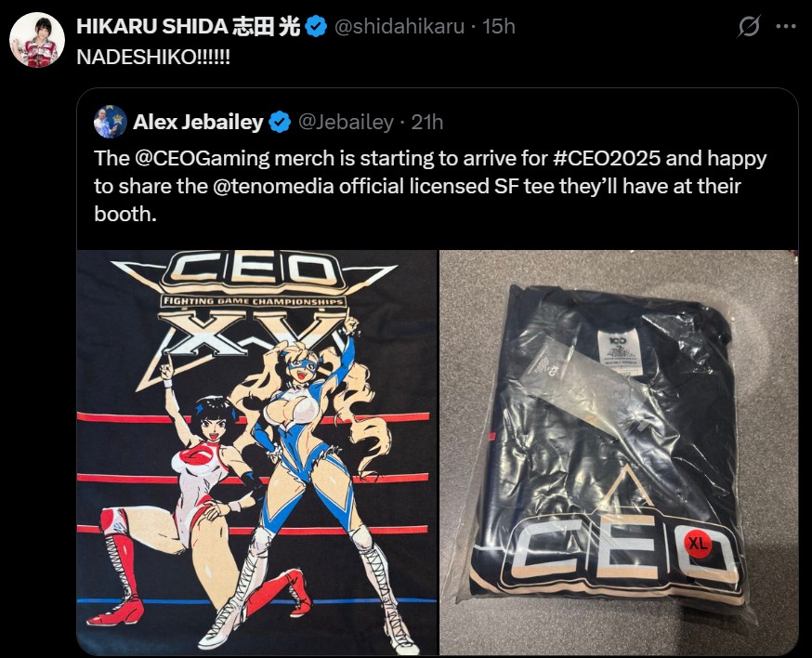Open the @CEOGaming mention
This screenshot has height=658, width=812.
click(202, 159)
